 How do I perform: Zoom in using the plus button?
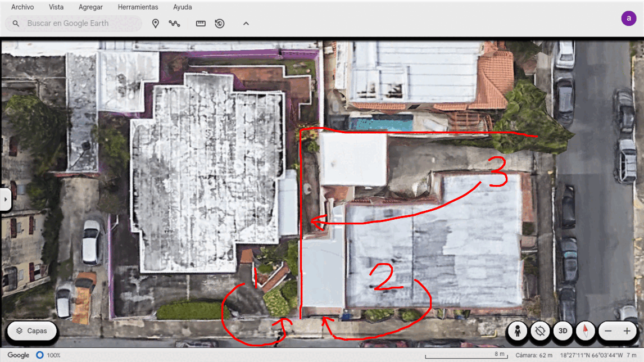coord(627,331)
